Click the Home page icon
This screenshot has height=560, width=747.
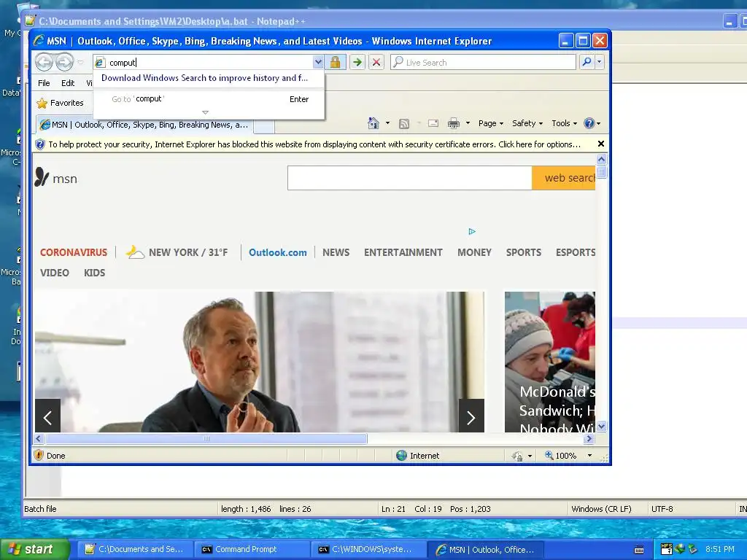pyautogui.click(x=373, y=123)
